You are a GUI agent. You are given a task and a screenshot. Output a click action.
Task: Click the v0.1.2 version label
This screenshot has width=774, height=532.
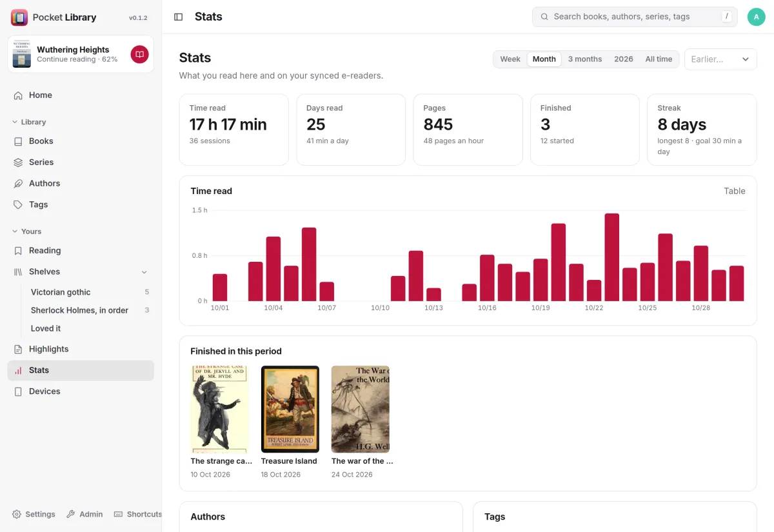(x=138, y=18)
